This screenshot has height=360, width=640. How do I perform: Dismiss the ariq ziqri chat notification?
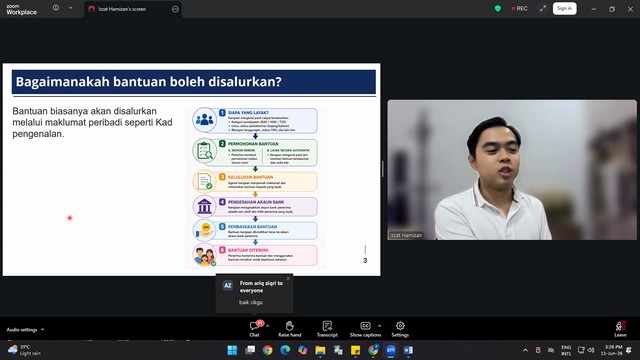point(288,278)
